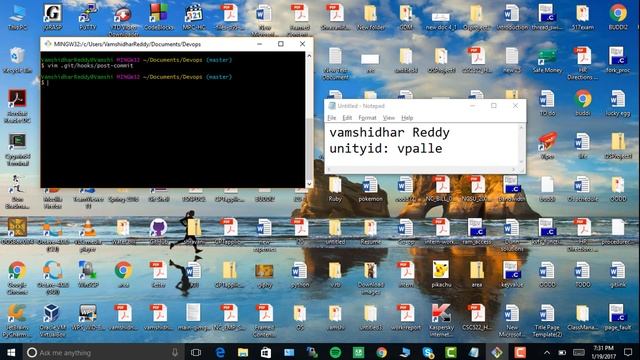Open the Recycle Bin icon

point(17,60)
